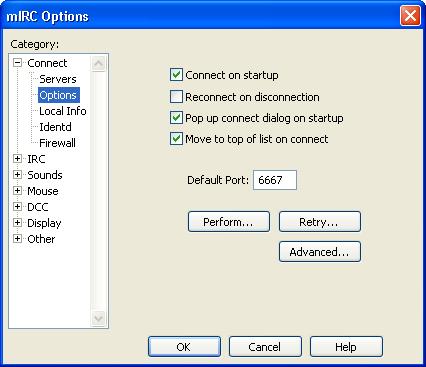Click category list scroll down arrow
The width and height of the screenshot is (426, 367).
[98, 318]
